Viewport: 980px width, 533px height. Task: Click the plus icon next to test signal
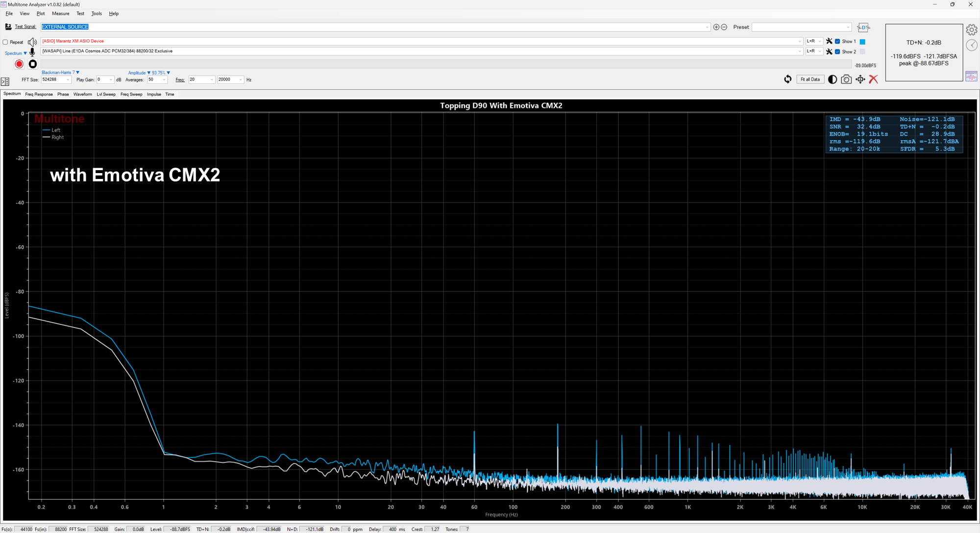tap(716, 27)
